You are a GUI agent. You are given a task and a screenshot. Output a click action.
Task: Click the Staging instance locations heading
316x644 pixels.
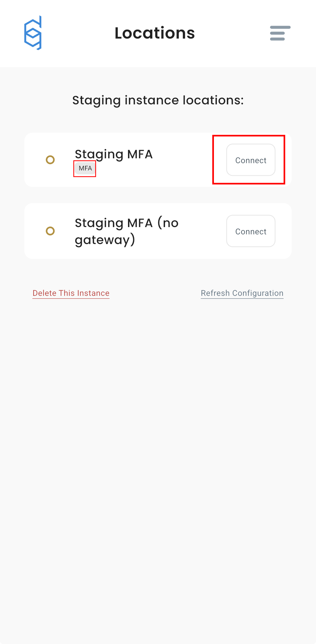pyautogui.click(x=158, y=100)
